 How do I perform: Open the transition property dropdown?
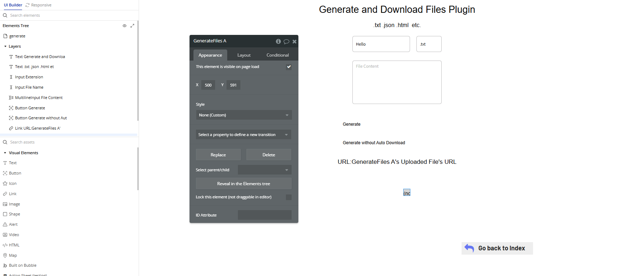244,135
